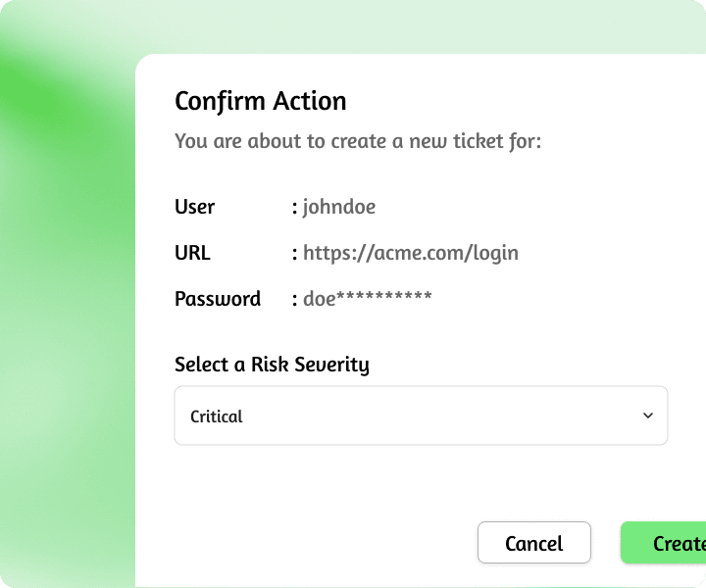Click the johndoe user value
This screenshot has height=588, width=706.
(338, 207)
